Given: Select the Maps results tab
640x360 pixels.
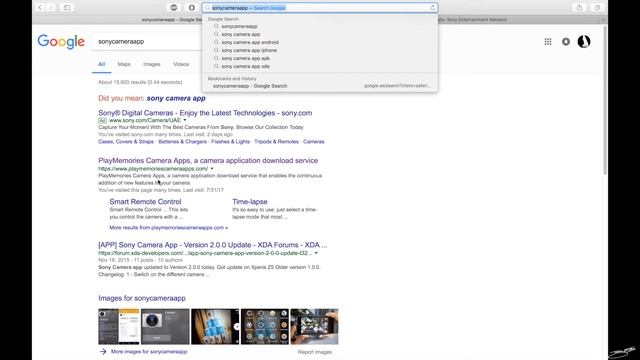Looking at the screenshot, I should click(x=124, y=64).
